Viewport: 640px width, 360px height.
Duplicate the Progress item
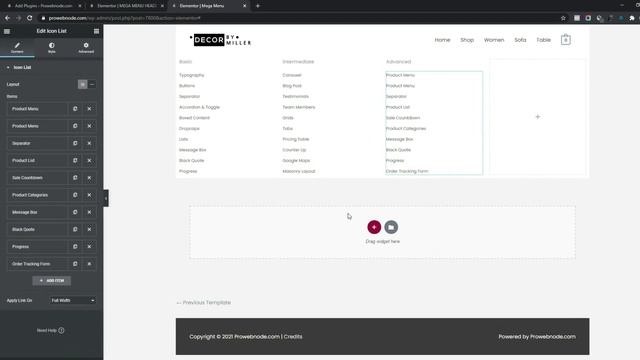click(75, 247)
